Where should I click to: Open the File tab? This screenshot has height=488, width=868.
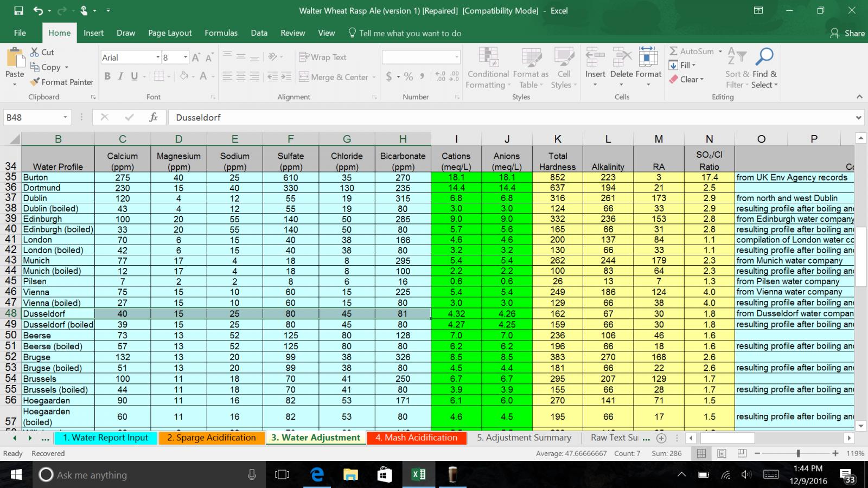coord(20,33)
